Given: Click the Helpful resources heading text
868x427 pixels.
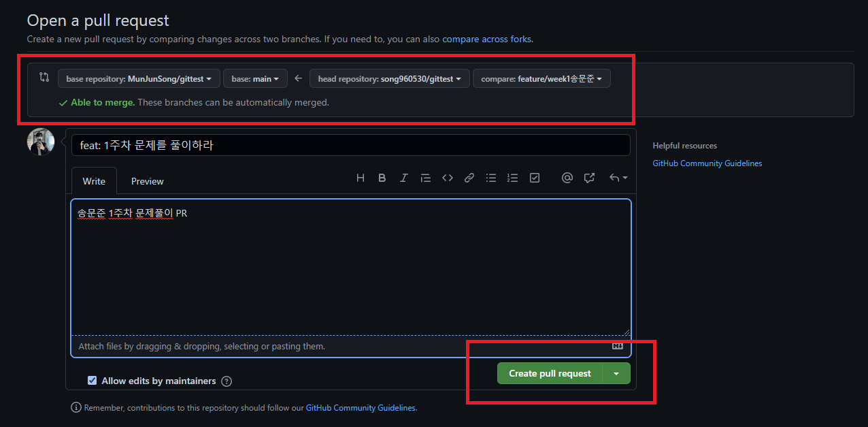Looking at the screenshot, I should (684, 146).
